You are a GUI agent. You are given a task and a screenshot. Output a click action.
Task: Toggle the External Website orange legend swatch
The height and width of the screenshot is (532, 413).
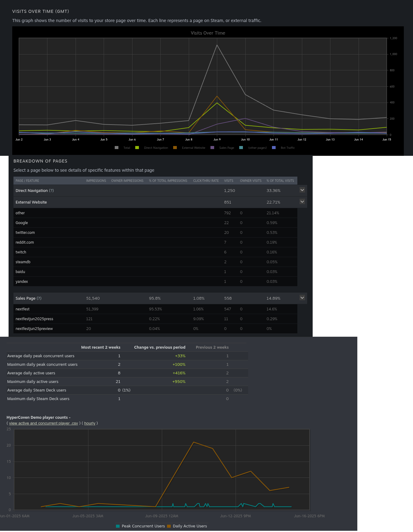[x=175, y=148]
